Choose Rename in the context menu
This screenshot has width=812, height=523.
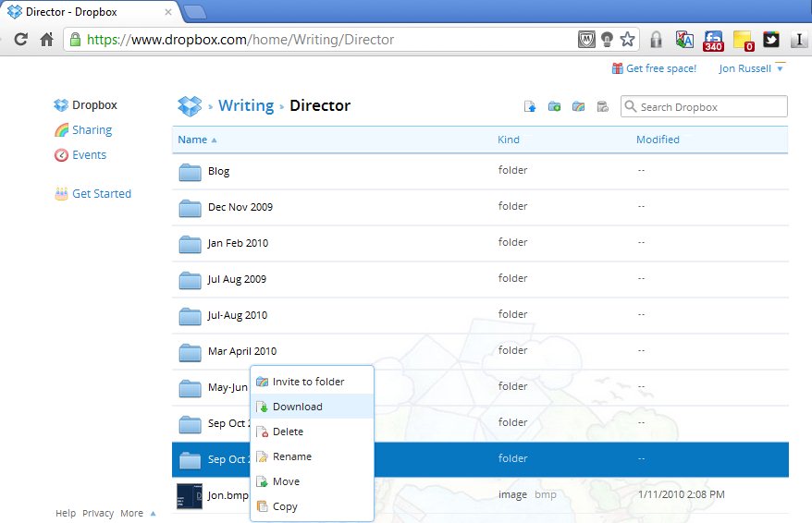[x=313, y=456]
